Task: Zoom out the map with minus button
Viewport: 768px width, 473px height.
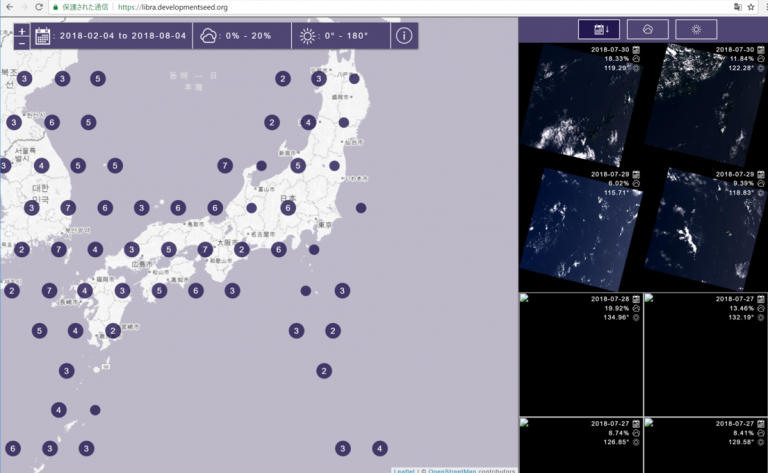Action: pos(22,43)
